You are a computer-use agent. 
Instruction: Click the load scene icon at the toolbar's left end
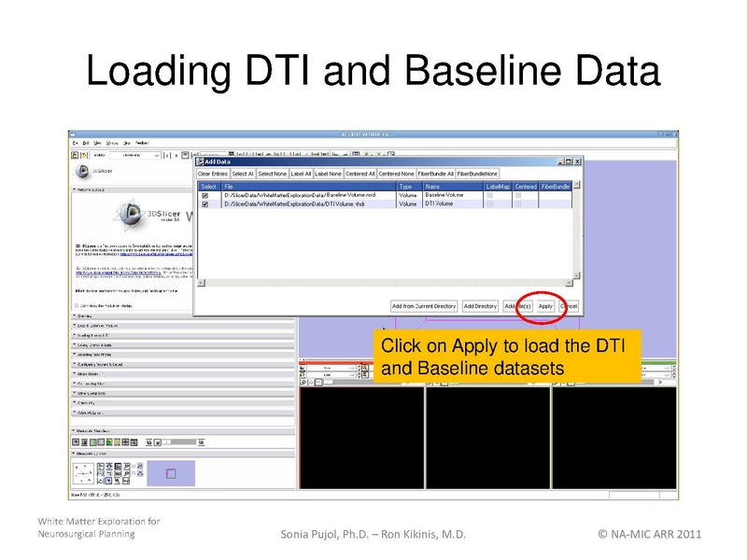tap(76, 155)
